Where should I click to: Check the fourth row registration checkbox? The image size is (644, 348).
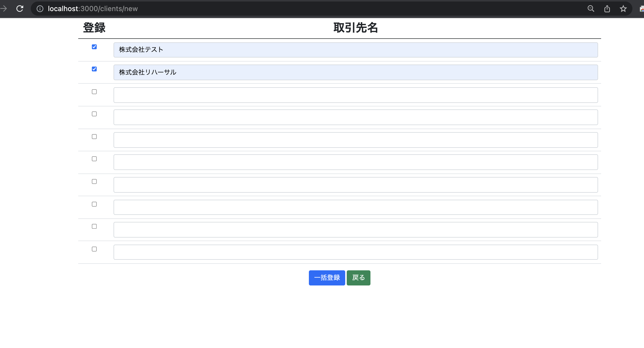[x=94, y=114]
